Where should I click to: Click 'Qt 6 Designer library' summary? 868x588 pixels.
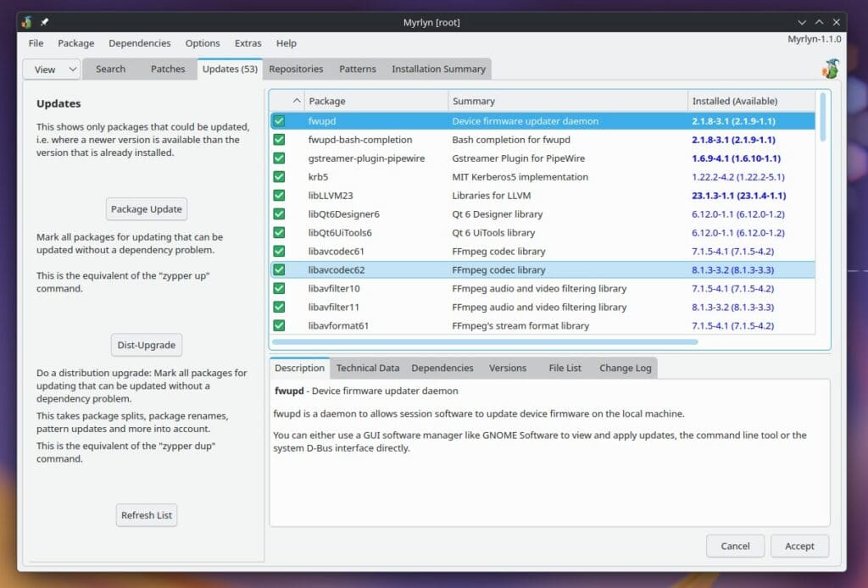pos(497,214)
